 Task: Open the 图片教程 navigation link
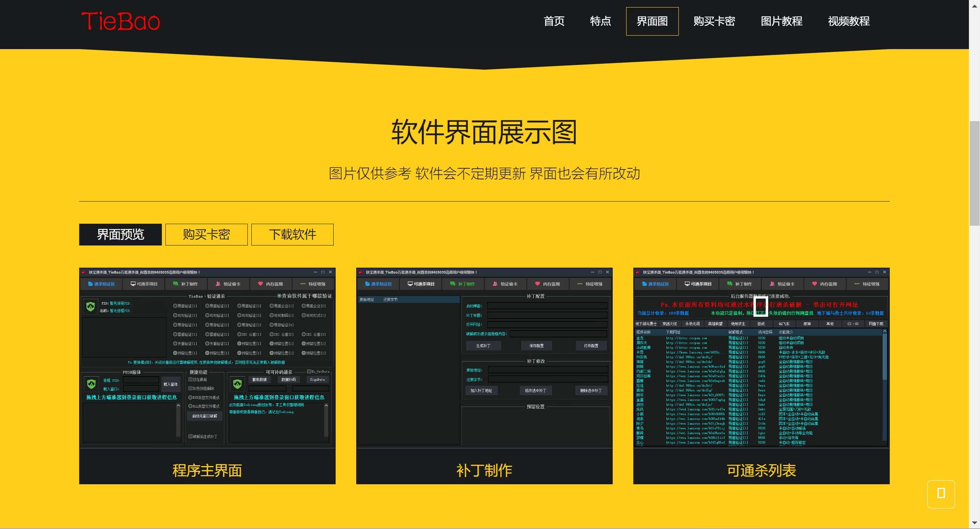point(781,21)
